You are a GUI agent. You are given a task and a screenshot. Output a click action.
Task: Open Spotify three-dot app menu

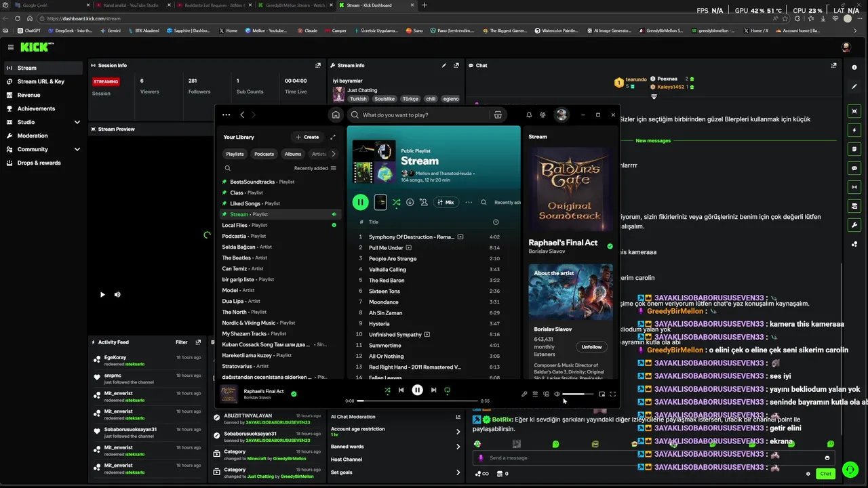point(226,115)
